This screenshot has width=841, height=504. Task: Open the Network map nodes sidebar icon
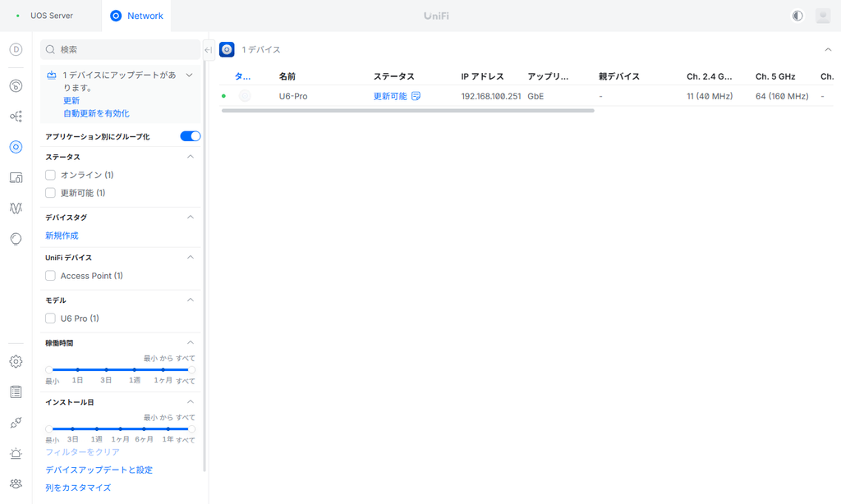point(16,117)
